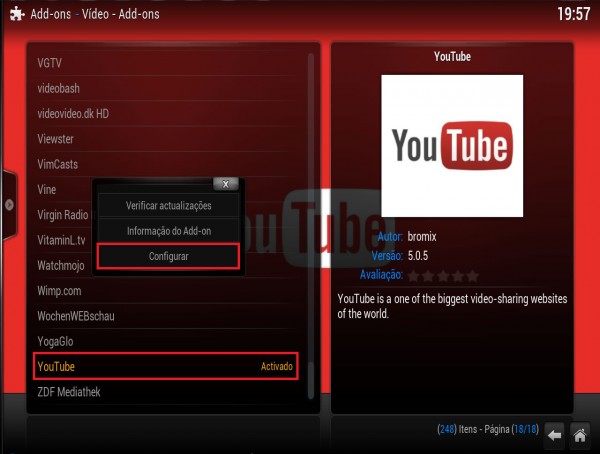
Task: Click the Add-ons breadcrumb title
Action: point(95,14)
